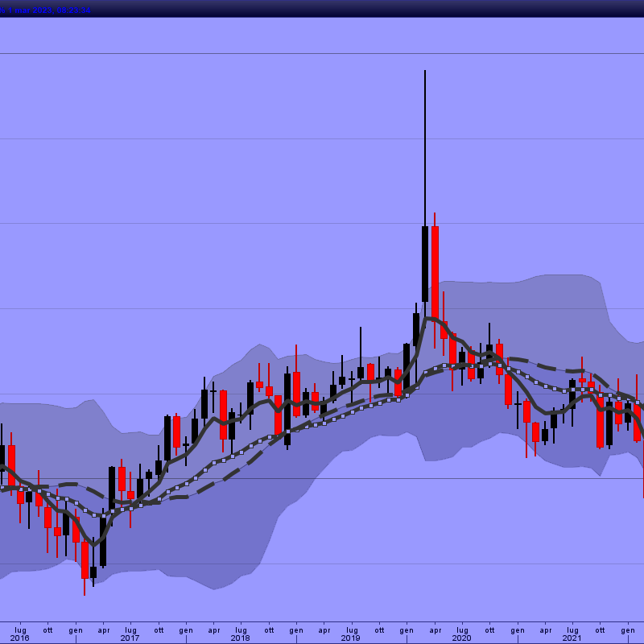Select the 'apr' label between 2019 and 2020

pos(435,630)
